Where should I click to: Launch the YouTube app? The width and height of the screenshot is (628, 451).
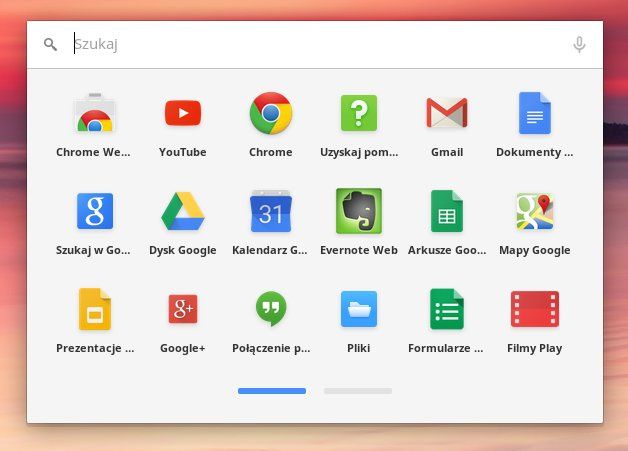[183, 113]
